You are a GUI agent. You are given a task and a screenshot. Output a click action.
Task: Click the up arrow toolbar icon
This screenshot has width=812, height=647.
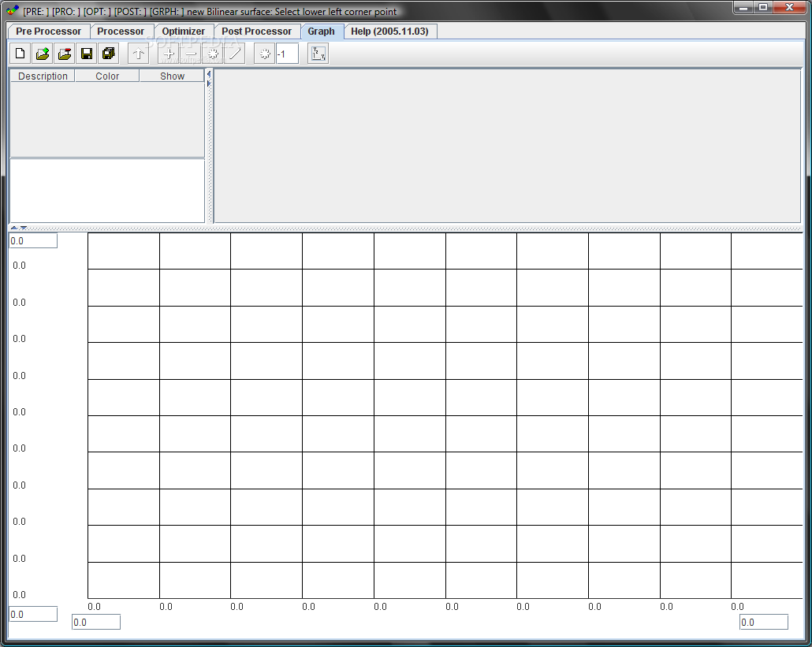[x=138, y=54]
